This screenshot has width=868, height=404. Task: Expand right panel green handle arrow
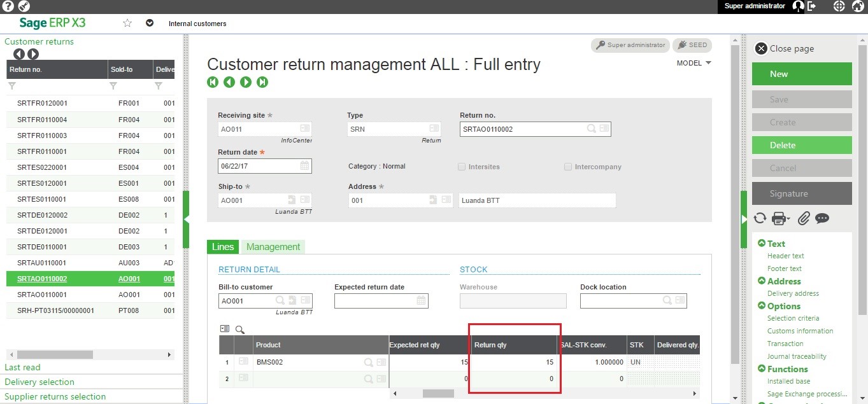click(x=744, y=219)
